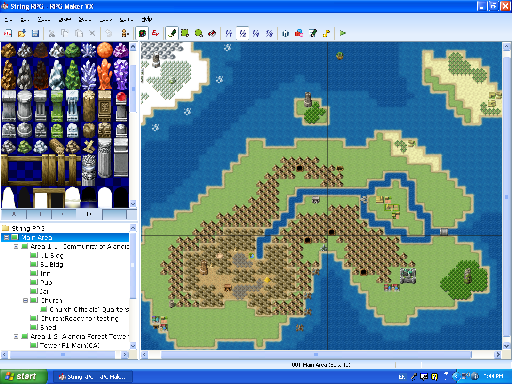Open the Edit menu
Screen dimensions: 512x384
(25, 20)
